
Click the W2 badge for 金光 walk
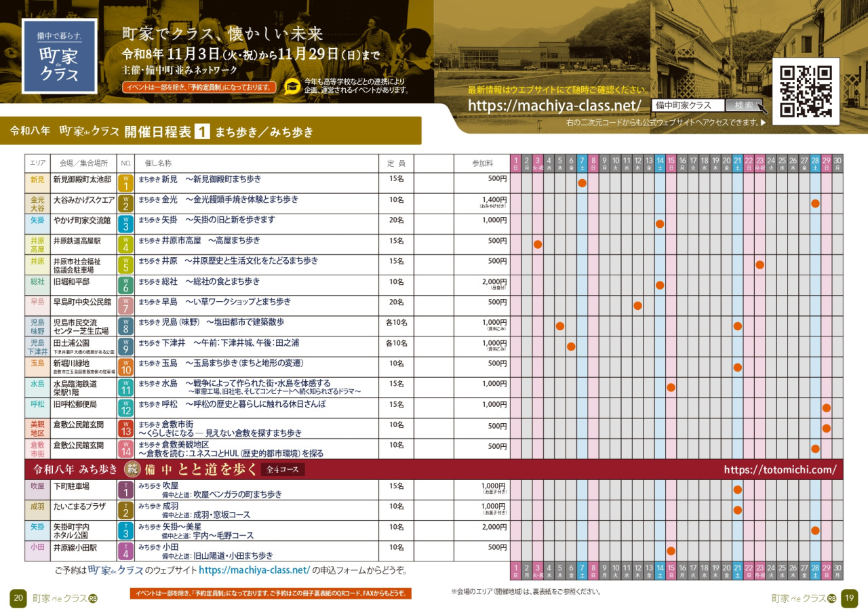(125, 203)
